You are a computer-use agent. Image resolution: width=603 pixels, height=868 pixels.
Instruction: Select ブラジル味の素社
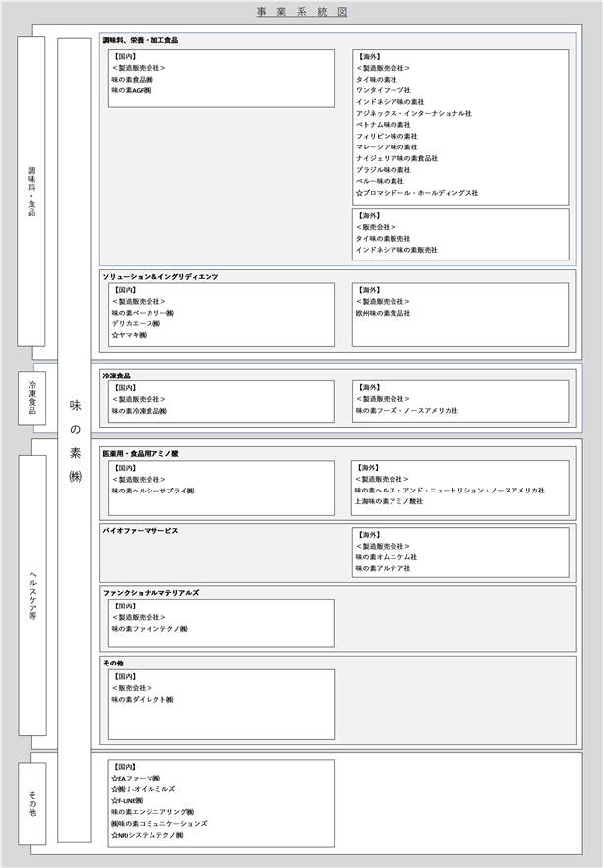(x=384, y=169)
